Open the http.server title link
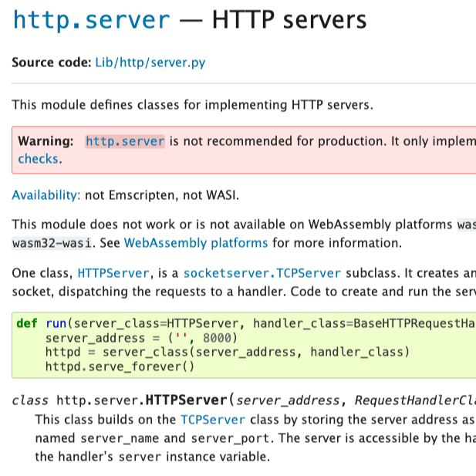Screen dimensions: 476x476 pos(91,20)
